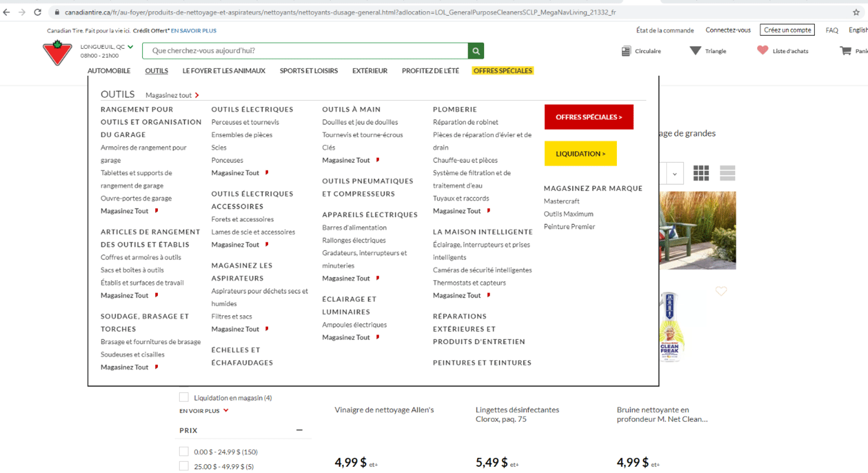868x473 pixels.
Task: Click red OFFRES SPÉCIALES button
Action: (x=589, y=117)
